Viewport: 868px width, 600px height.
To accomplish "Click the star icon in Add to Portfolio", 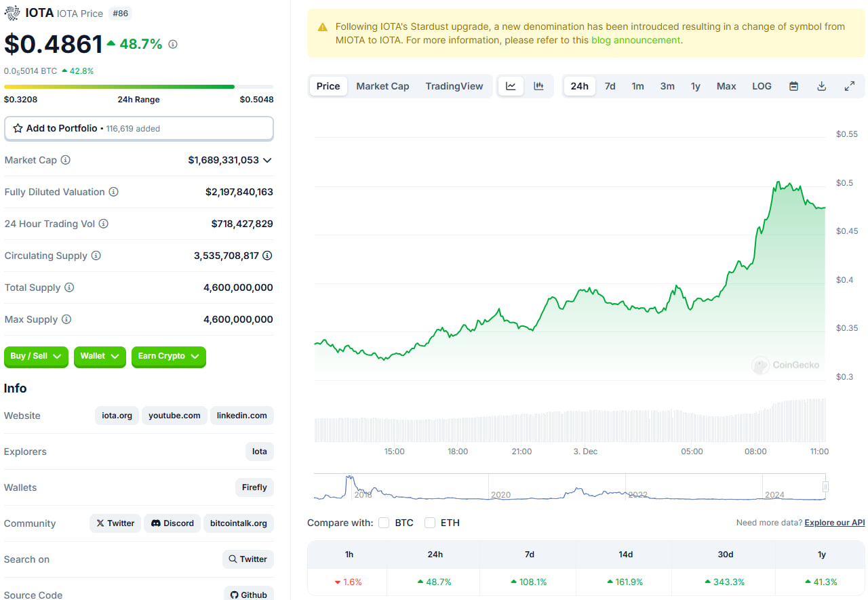I will tap(18, 128).
